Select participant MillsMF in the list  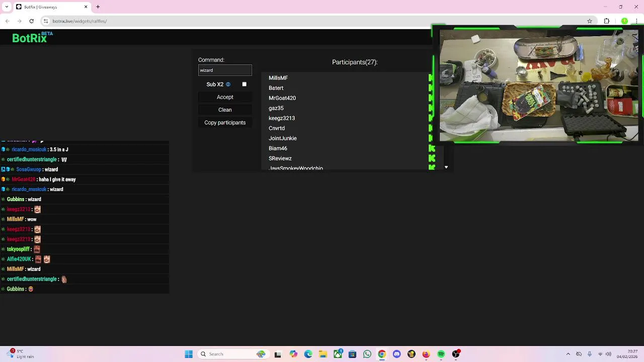pos(278,78)
